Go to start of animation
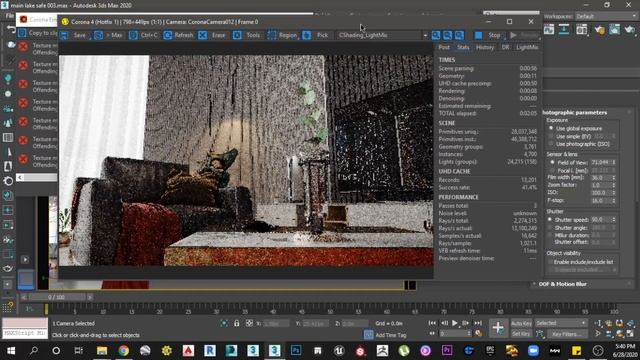Image resolution: width=640 pixels, height=360 pixels. [x=432, y=323]
